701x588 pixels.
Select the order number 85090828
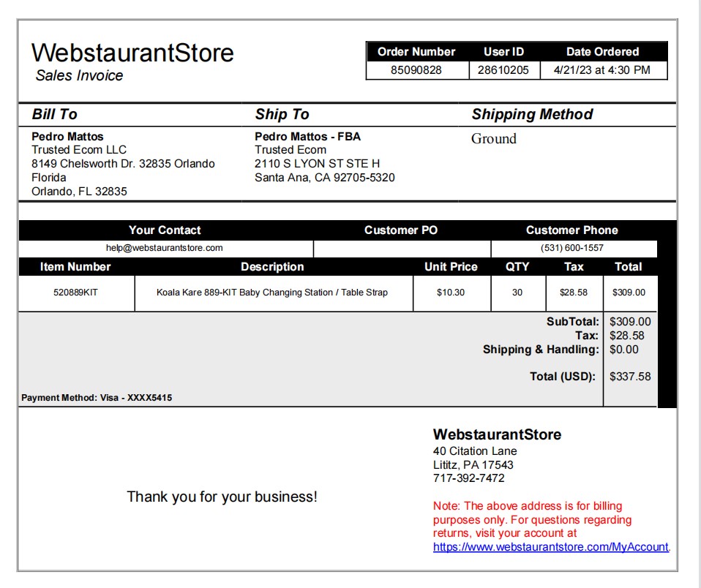tap(416, 70)
